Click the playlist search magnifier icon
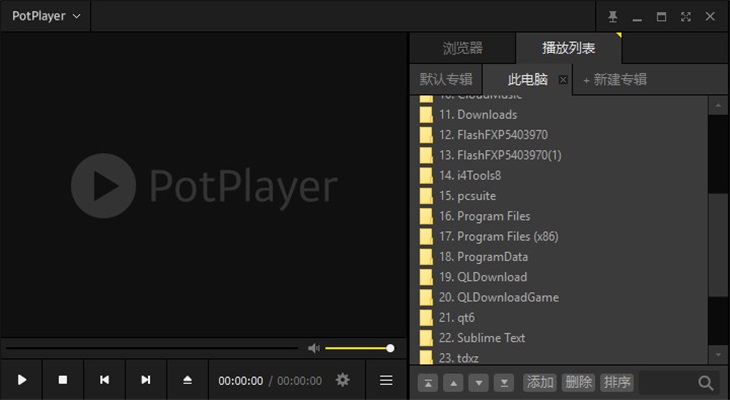The width and height of the screenshot is (730, 400). click(706, 383)
